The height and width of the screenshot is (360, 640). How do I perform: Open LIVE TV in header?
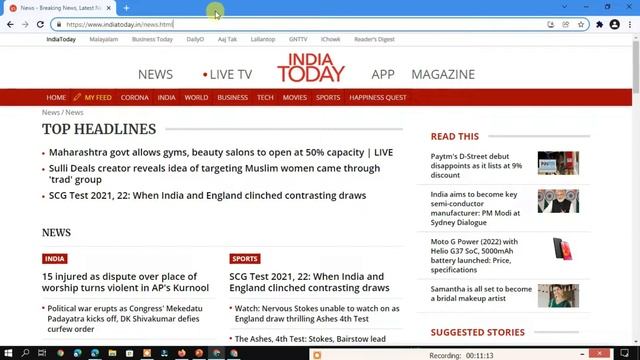(x=227, y=74)
